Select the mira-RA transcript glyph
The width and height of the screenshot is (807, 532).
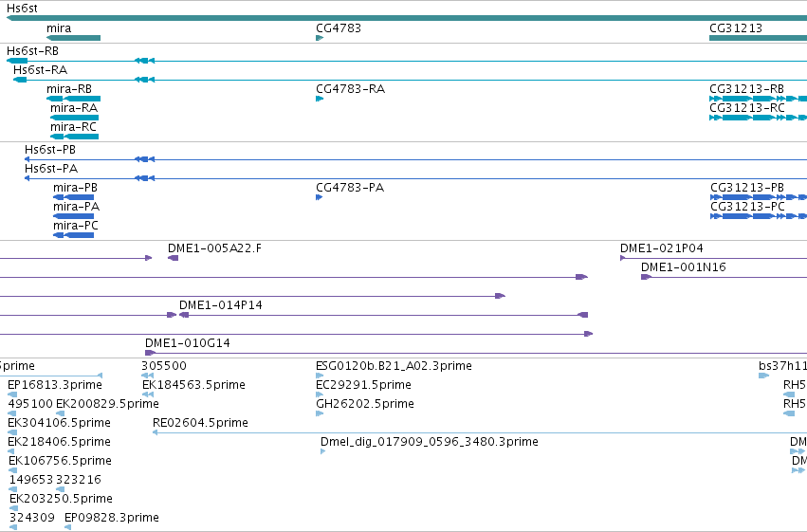click(x=74, y=118)
